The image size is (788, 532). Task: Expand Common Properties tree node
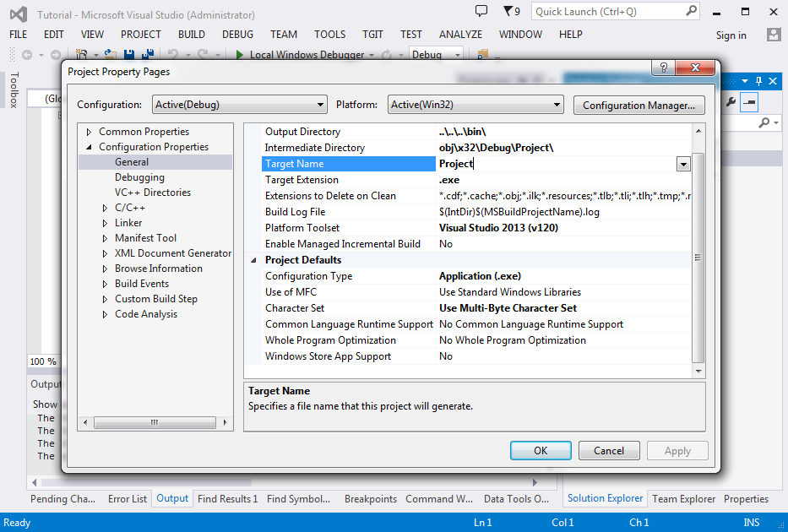89,132
